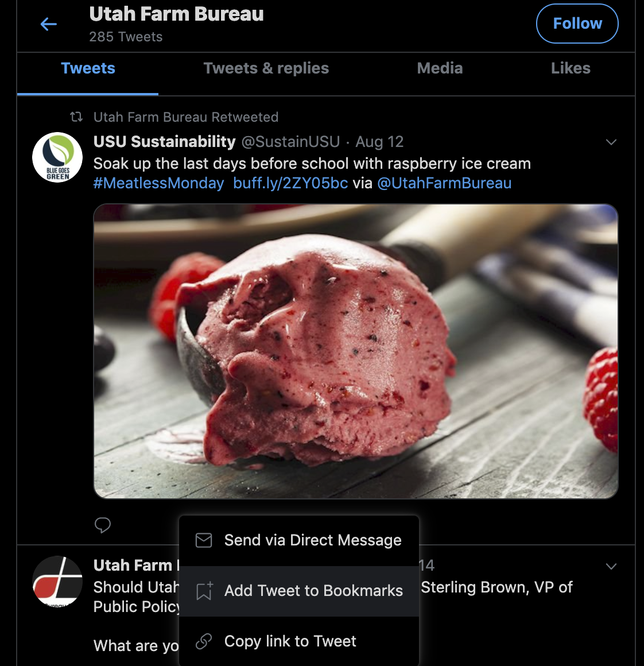Choose Send via Direct Message
The height and width of the screenshot is (666, 644).
(x=299, y=540)
